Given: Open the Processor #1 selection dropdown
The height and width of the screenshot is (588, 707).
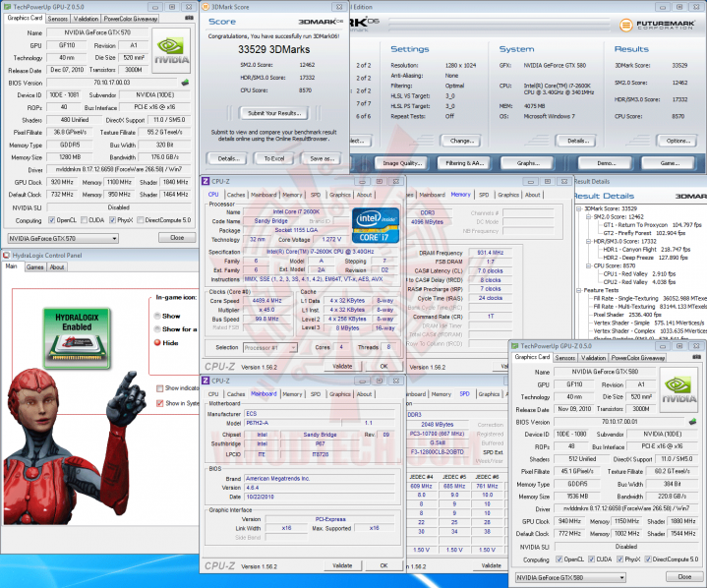Looking at the screenshot, I should tap(270, 348).
